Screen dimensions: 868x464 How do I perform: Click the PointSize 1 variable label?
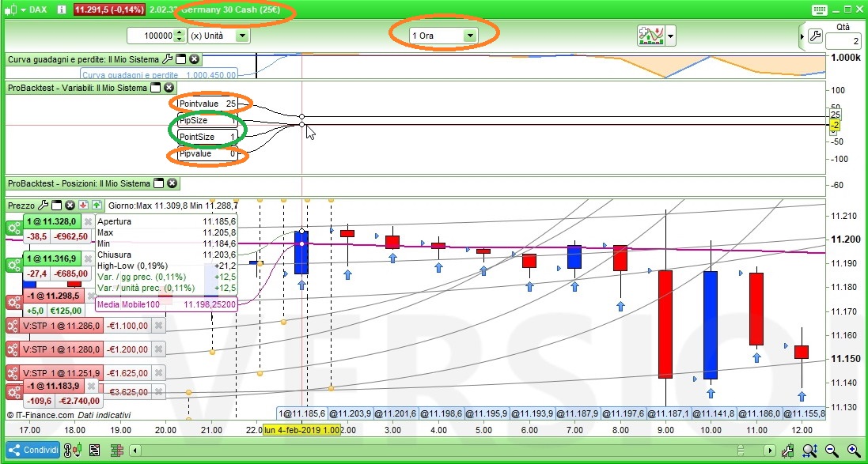[x=207, y=137]
